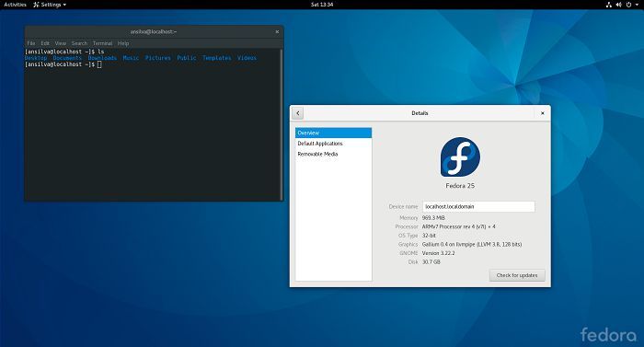Click the volume speaker icon in top bar
Image resolution: width=644 pixels, height=347 pixels.
pos(618,5)
